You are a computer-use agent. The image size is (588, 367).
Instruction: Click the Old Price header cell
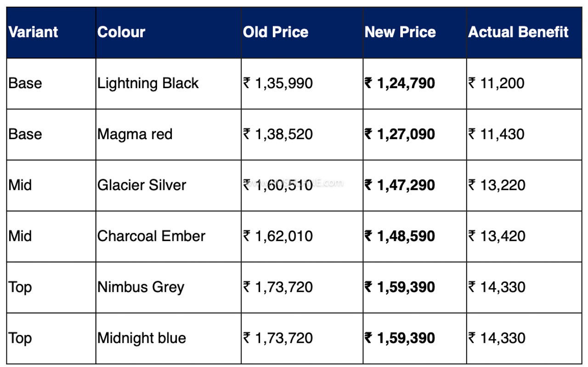point(276,32)
